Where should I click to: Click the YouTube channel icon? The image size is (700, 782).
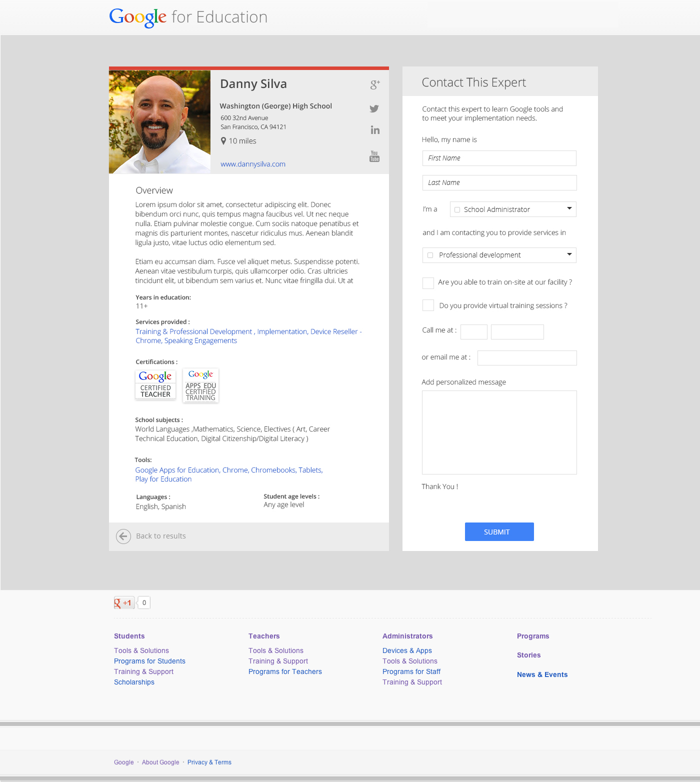374,155
